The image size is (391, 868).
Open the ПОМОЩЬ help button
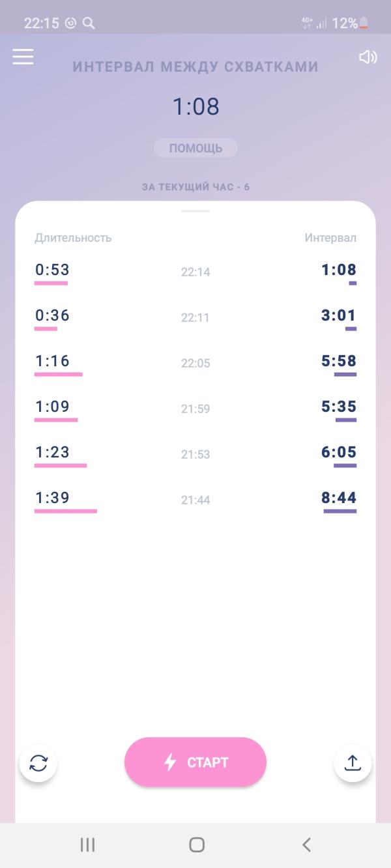(x=195, y=148)
